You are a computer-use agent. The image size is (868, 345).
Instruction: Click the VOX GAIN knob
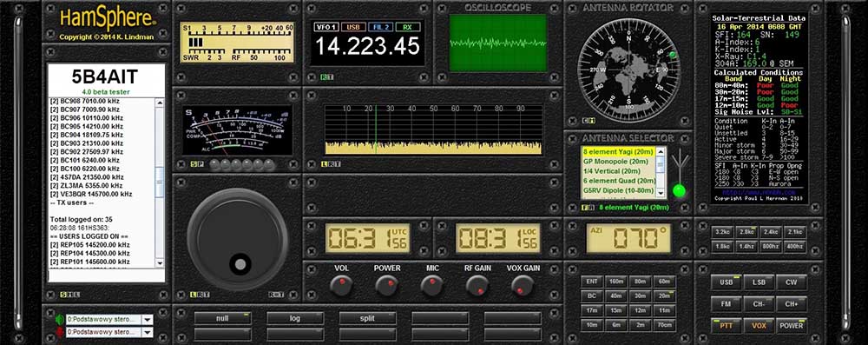click(x=523, y=286)
